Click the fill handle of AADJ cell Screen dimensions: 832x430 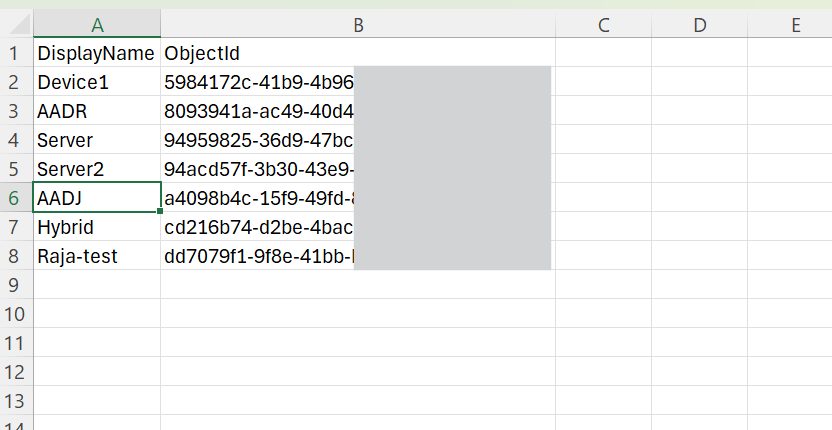pyautogui.click(x=160, y=211)
